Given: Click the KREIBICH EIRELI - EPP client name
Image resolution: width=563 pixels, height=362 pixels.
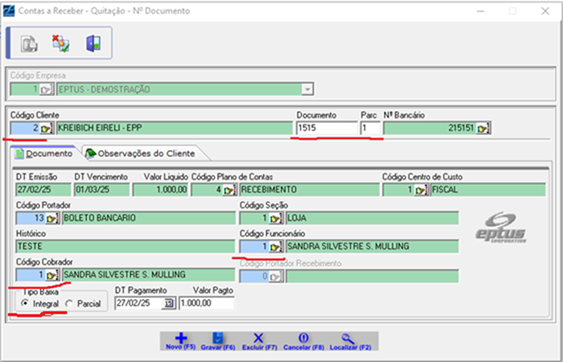Looking at the screenshot, I should pyautogui.click(x=174, y=128).
